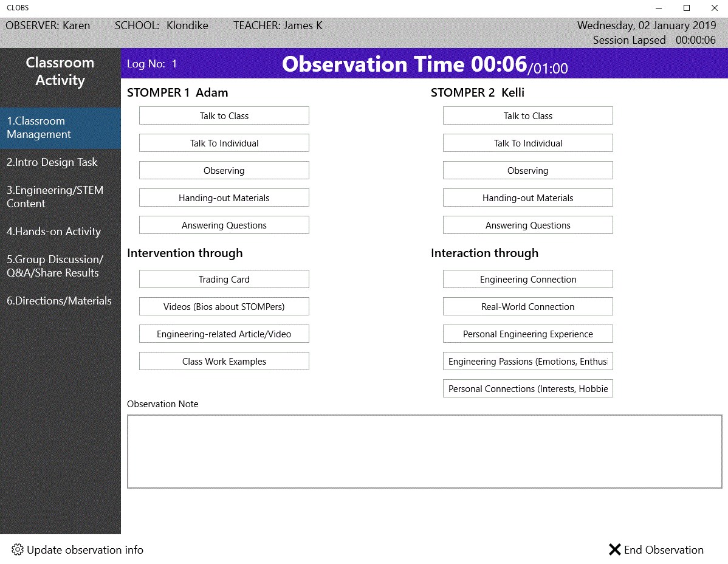Click Class Work Examples button
The height and width of the screenshot is (564, 728).
tap(224, 361)
